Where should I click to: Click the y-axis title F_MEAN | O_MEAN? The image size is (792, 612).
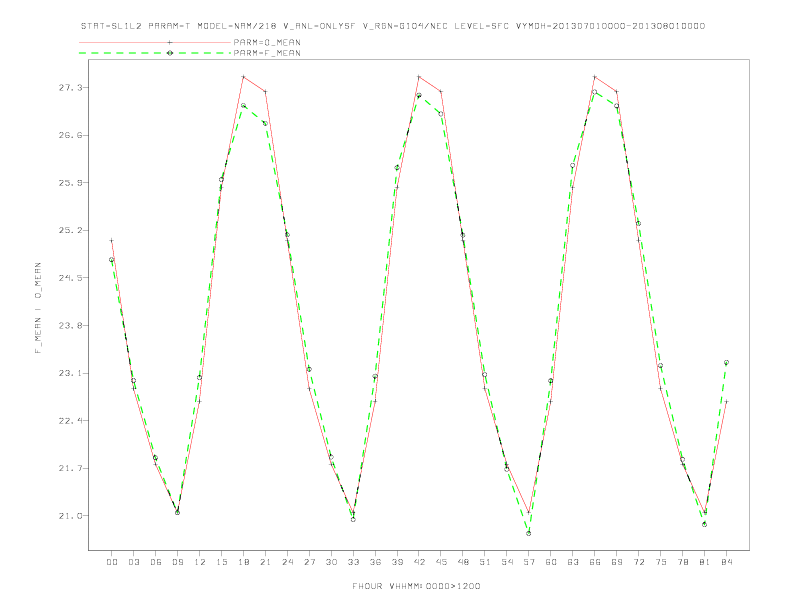click(38, 308)
